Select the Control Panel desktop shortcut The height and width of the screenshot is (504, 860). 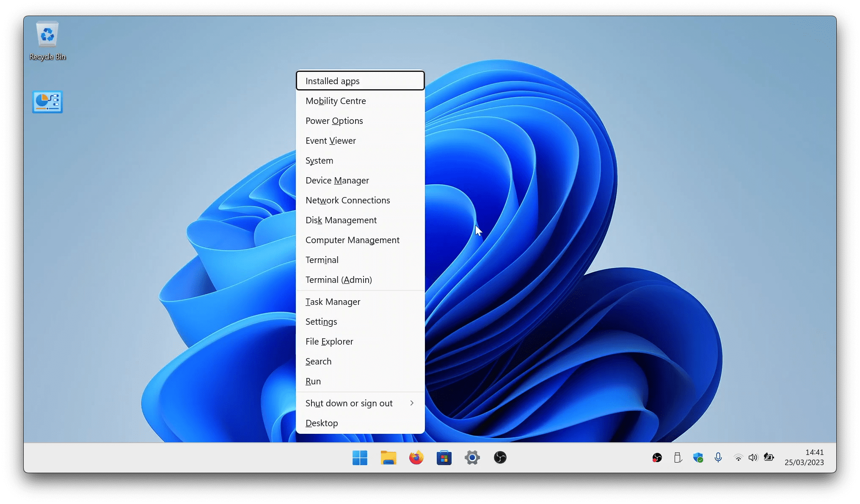click(47, 102)
